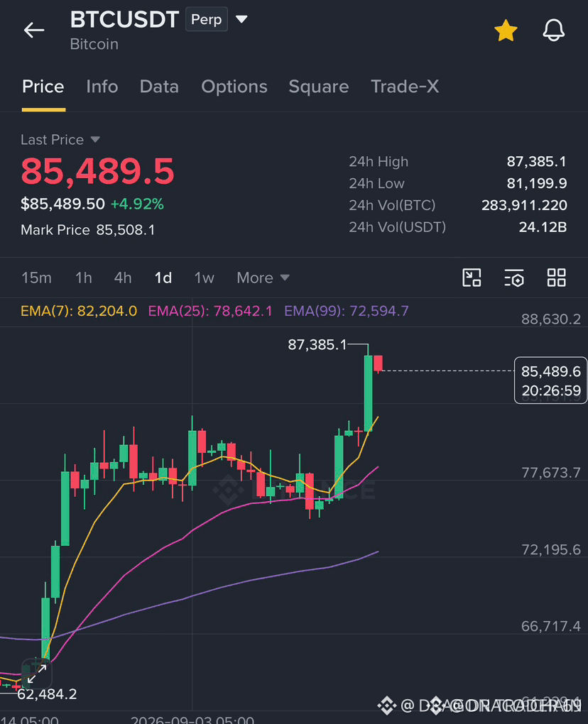Screen dimensions: 588x724
Task: Expand the More timeframes dropdown
Action: [x=263, y=278]
